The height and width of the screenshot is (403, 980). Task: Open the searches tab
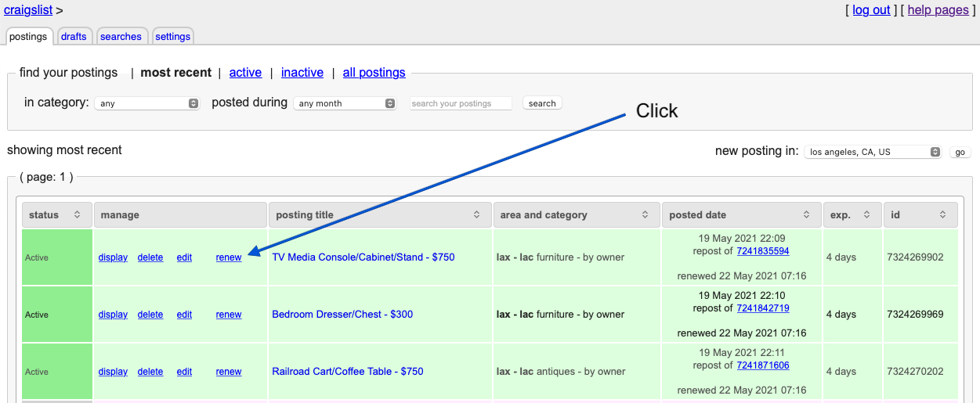(x=121, y=37)
